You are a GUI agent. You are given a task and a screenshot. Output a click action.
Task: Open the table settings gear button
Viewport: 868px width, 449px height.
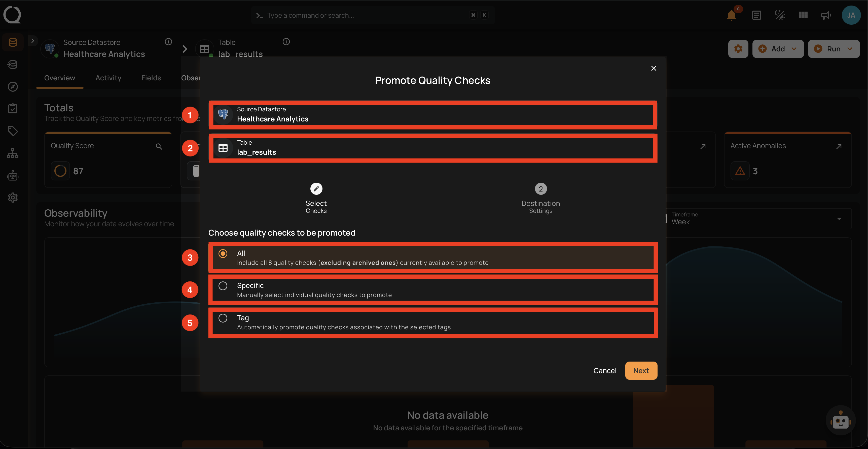[x=738, y=49]
